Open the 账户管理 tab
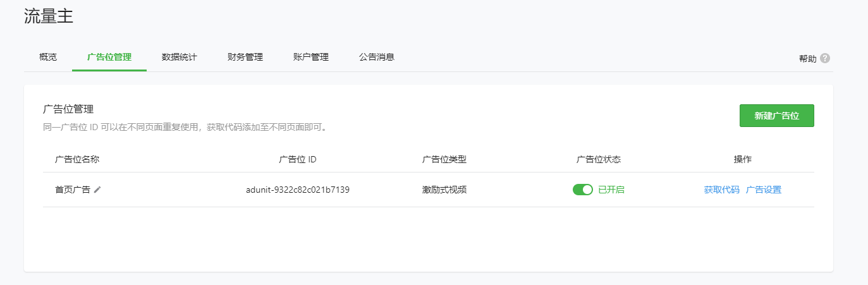868x285 pixels. click(311, 58)
